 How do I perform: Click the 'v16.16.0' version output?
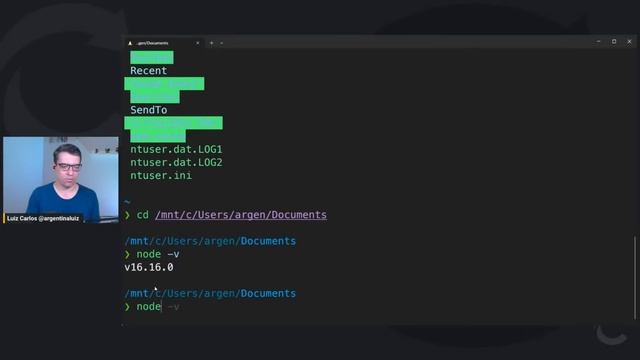[x=149, y=267]
